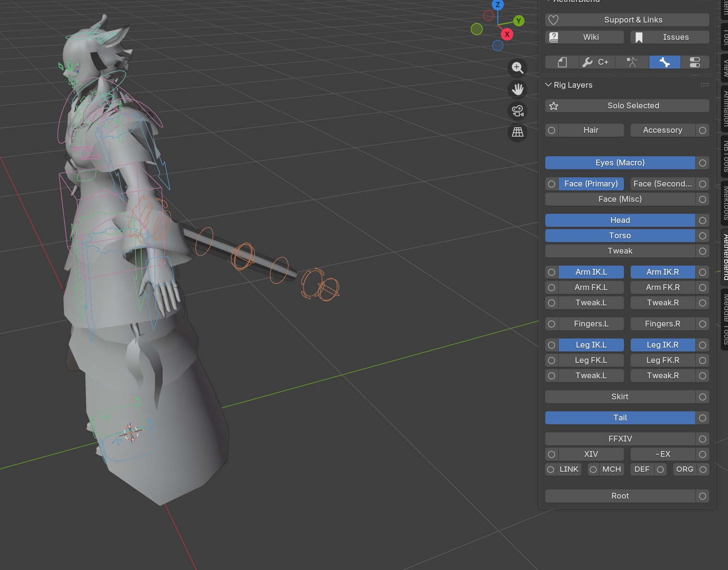Switch to the Tool sidebar tab

[725, 37]
